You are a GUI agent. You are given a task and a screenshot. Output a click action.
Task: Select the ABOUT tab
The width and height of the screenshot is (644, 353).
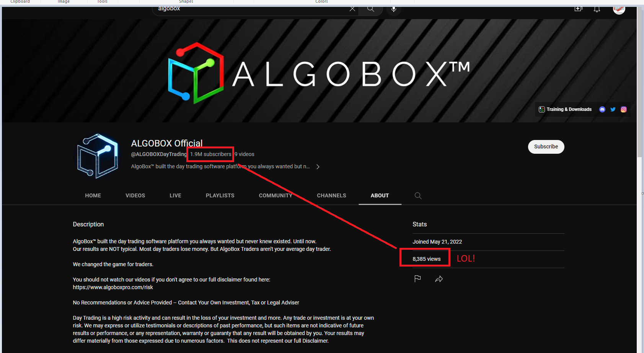point(380,195)
